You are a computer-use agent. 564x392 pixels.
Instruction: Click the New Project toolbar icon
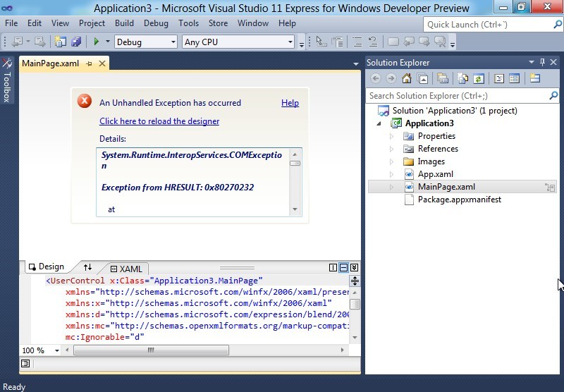[60, 42]
